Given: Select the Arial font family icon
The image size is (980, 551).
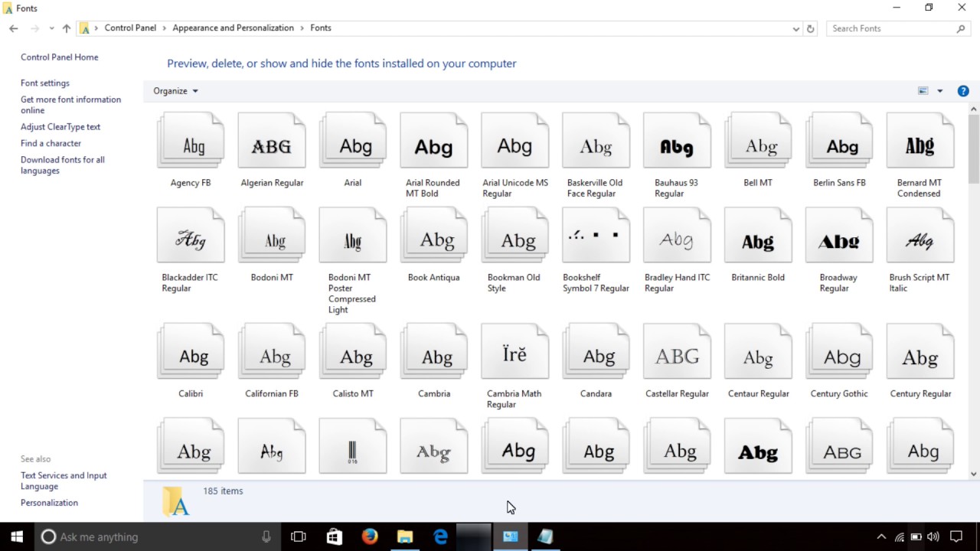Looking at the screenshot, I should pos(353,140).
